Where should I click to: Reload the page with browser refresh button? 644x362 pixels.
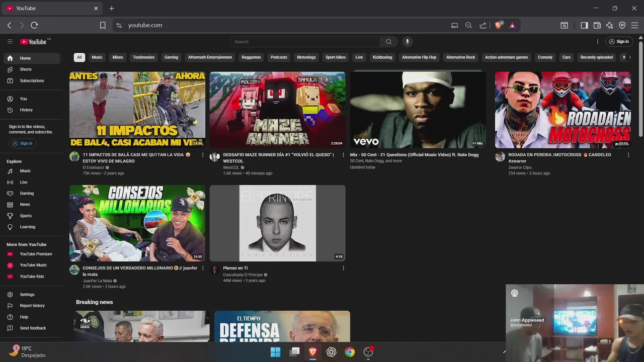[34, 25]
